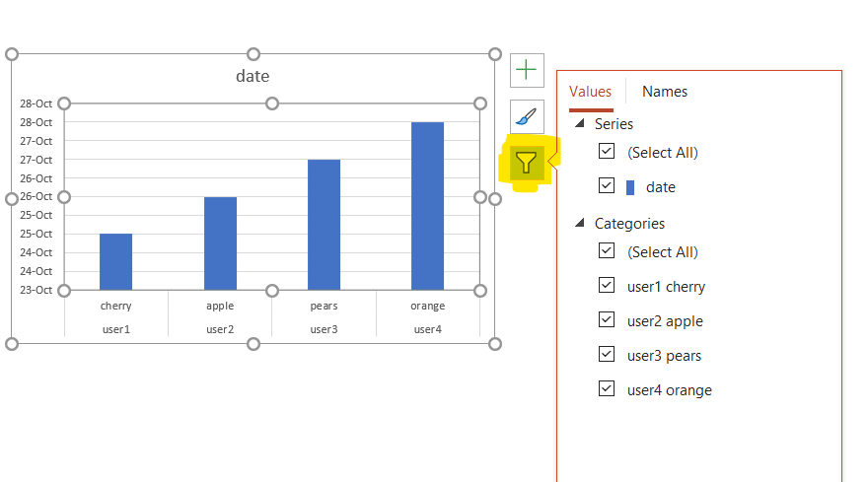Select the pears bar in chart
Viewport: 868px width, 482px height.
(x=324, y=225)
